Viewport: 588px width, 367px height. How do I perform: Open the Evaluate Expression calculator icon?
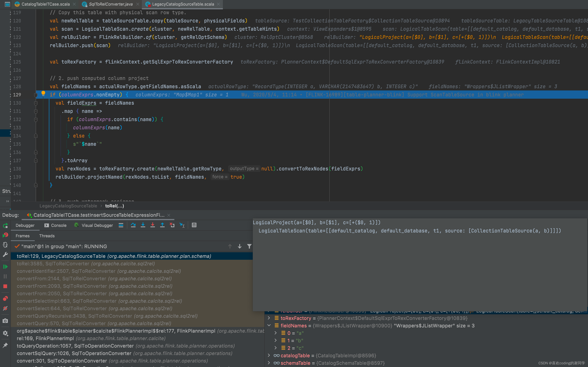194,225
